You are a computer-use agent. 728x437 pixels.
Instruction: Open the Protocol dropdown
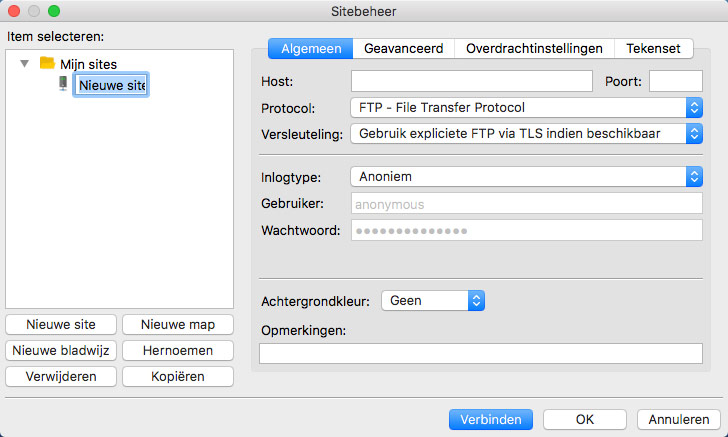526,107
